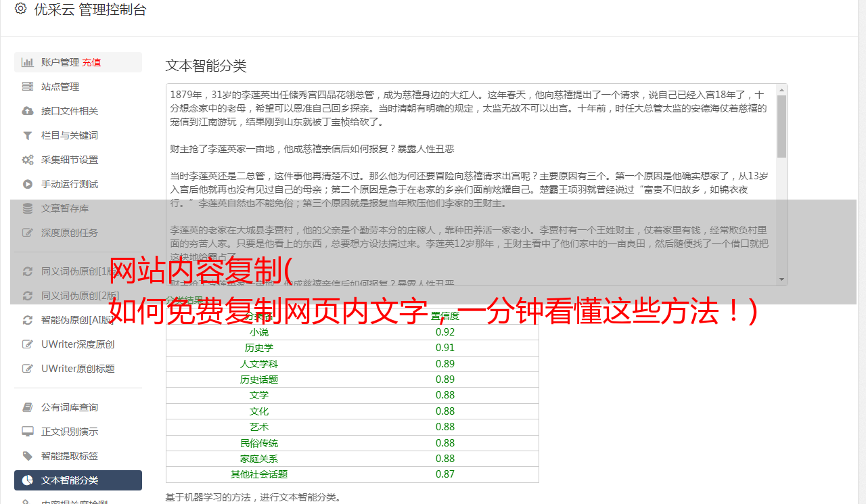Click the filter funnel icon for 栏目与关键词
Image resolution: width=866 pixels, height=504 pixels.
tap(28, 135)
